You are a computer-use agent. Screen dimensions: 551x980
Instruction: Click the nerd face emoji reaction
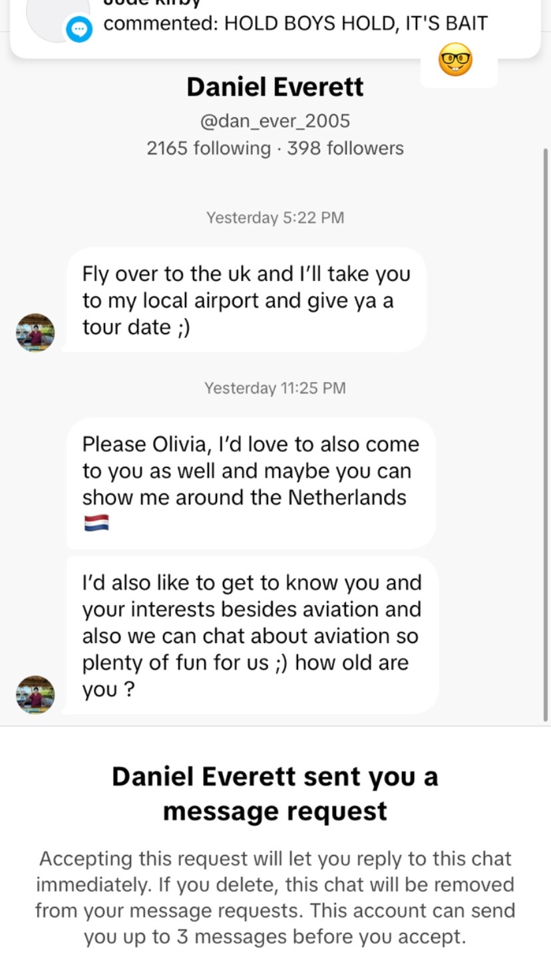click(456, 61)
